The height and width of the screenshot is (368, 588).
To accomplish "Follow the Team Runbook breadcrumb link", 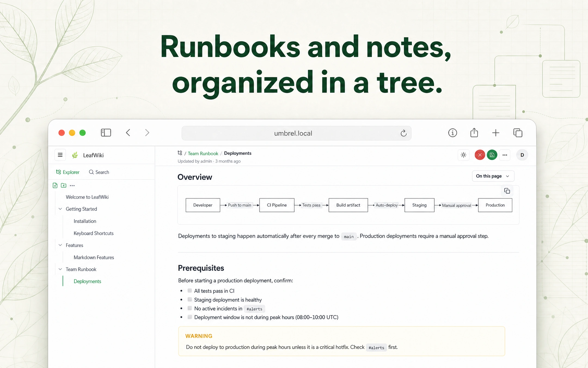I will click(203, 153).
